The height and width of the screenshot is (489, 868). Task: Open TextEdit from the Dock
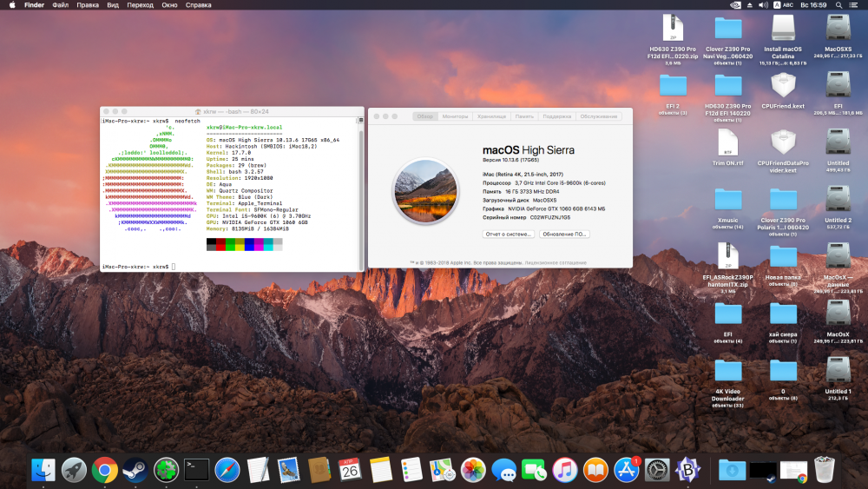coord(258,470)
